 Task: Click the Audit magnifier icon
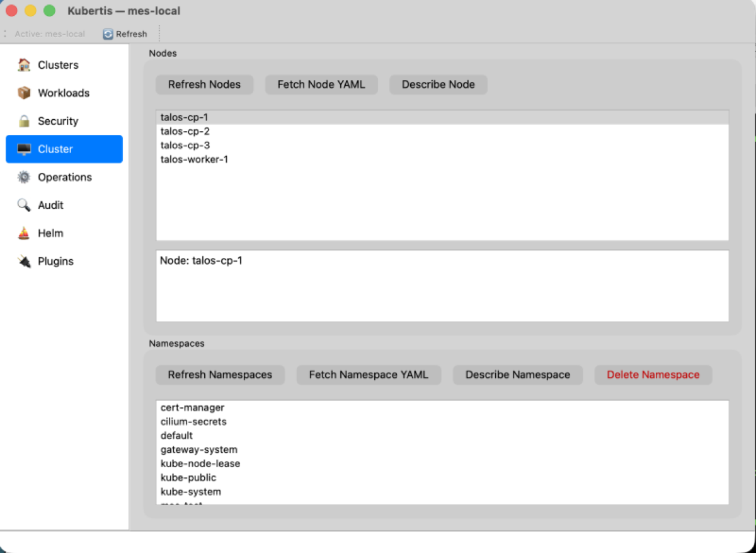coord(24,205)
